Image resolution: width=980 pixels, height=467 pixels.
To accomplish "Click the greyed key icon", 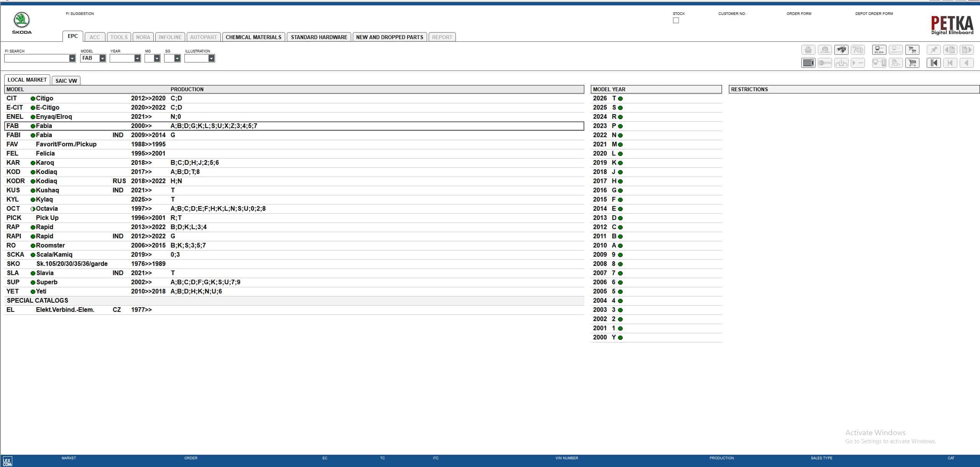I will (825, 63).
